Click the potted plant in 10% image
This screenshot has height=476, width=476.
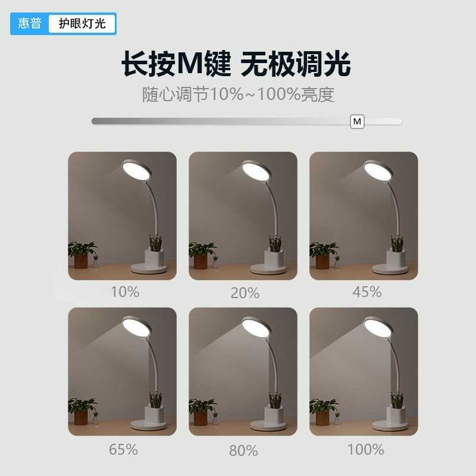coord(82,255)
